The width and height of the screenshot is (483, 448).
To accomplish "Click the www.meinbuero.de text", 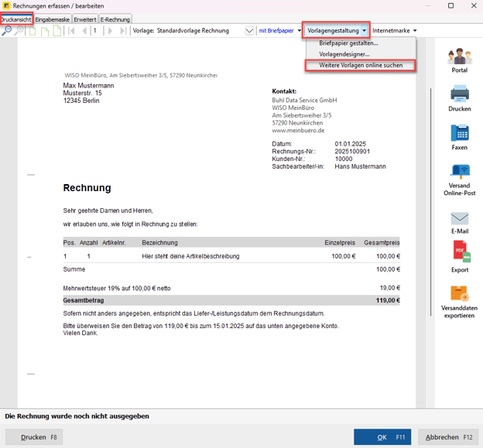I will pyautogui.click(x=298, y=131).
